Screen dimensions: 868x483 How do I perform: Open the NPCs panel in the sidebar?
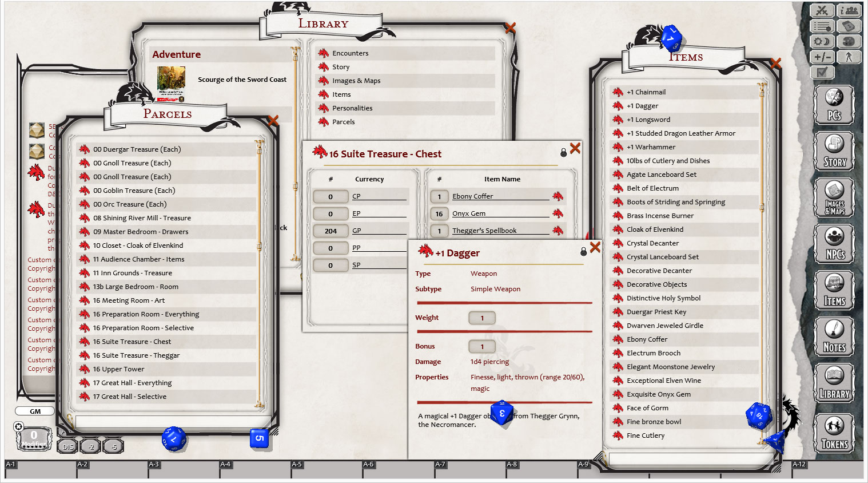click(x=834, y=243)
